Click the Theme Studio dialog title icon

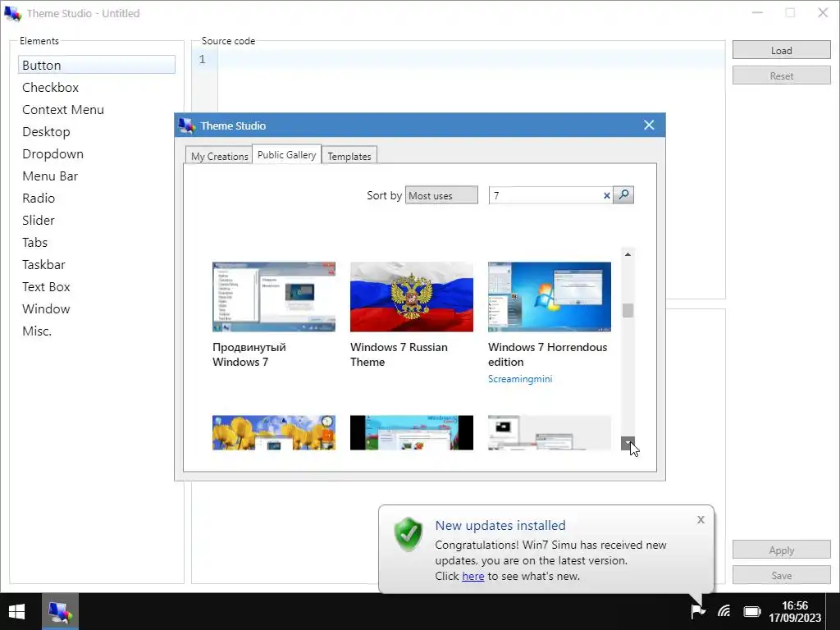click(x=186, y=126)
